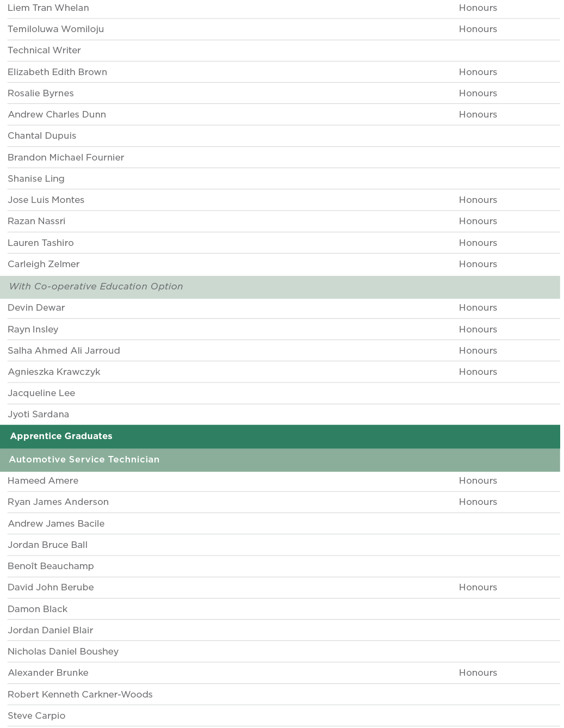Click the Honours label beside Rosalie Byrnes
The width and height of the screenshot is (564, 728).
(478, 94)
